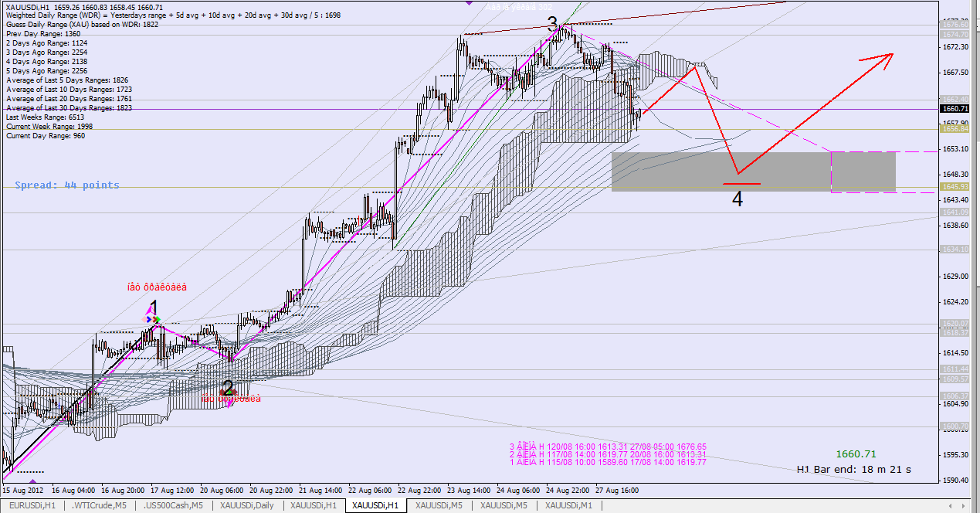Image resolution: width=980 pixels, height=513 pixels.
Task: Click the 1674.70 price level tag
Action: pos(956,35)
